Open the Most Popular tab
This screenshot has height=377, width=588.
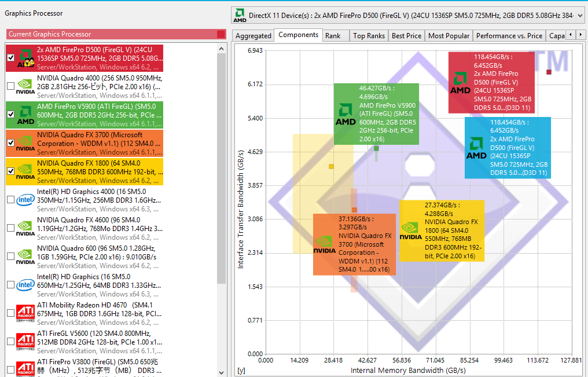[x=449, y=36]
